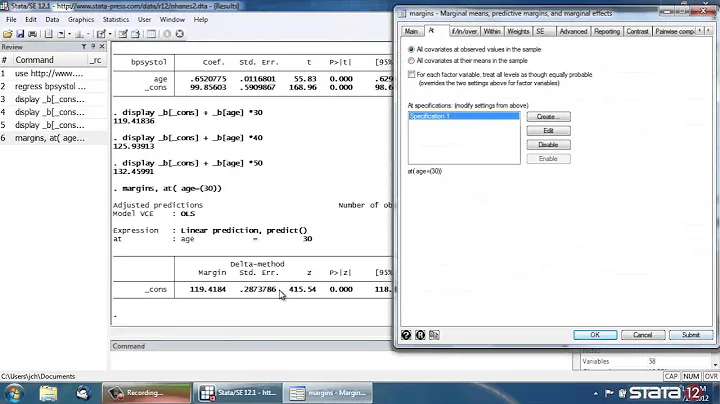The width and height of the screenshot is (720, 404).
Task: Click the Edit specification button
Action: tap(548, 131)
